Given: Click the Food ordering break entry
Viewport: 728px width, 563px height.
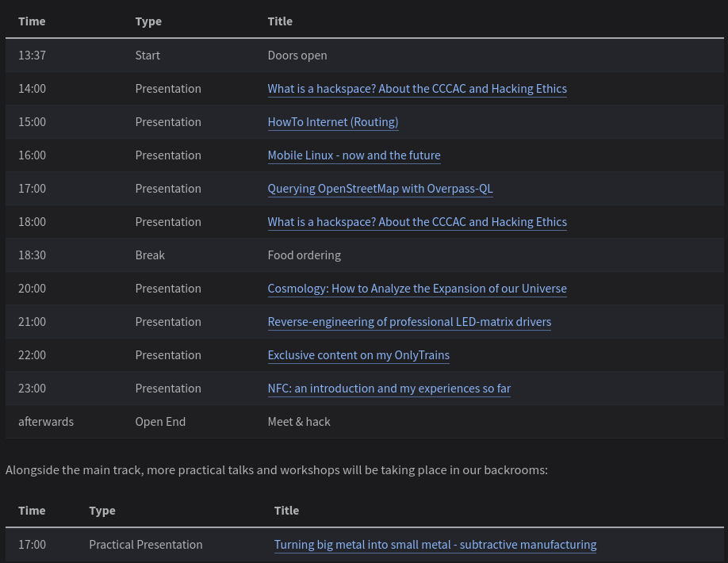Looking at the screenshot, I should tap(304, 255).
